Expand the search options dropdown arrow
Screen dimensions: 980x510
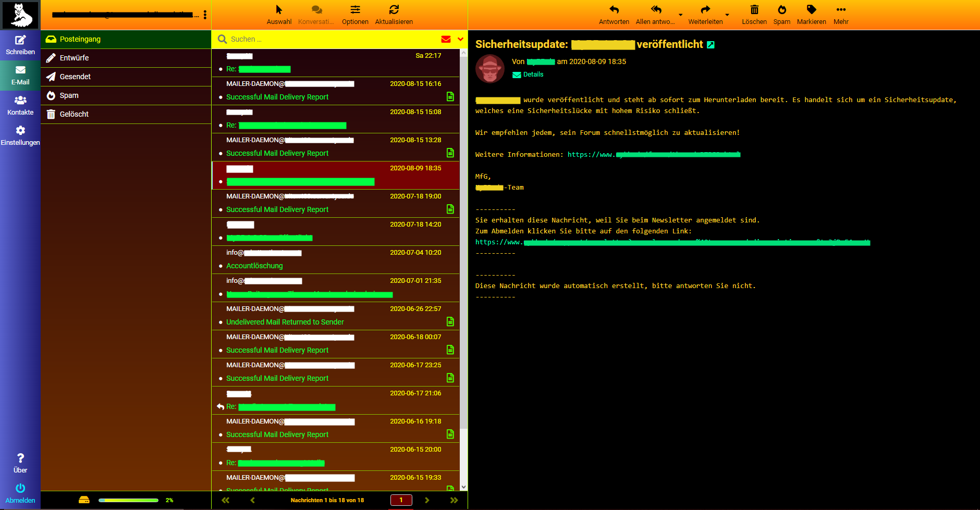coord(460,39)
